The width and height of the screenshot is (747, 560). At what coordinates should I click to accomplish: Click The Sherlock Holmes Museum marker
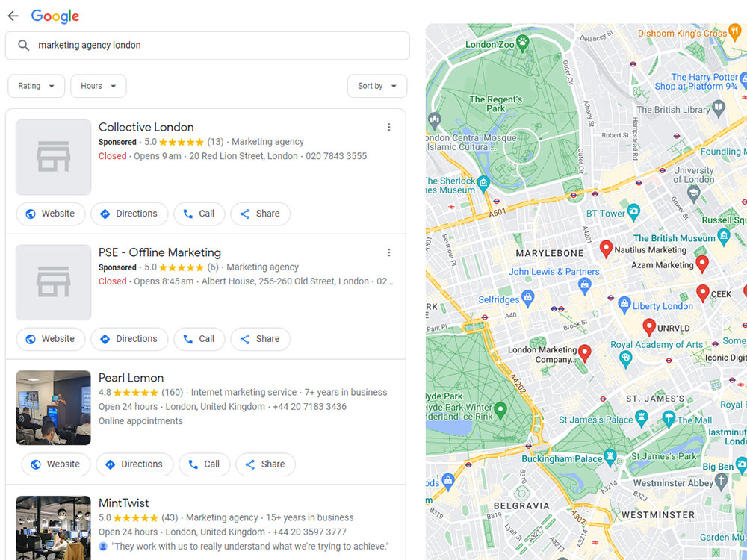click(483, 184)
